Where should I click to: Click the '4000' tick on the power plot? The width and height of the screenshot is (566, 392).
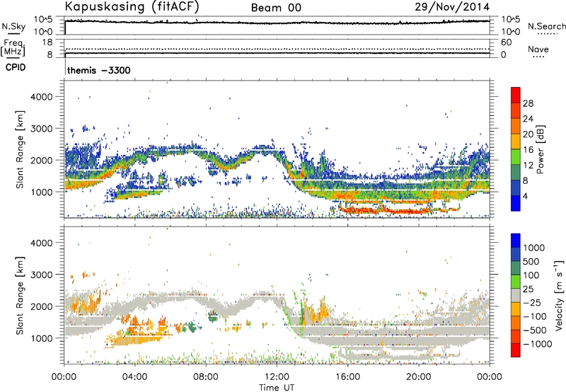click(x=42, y=97)
